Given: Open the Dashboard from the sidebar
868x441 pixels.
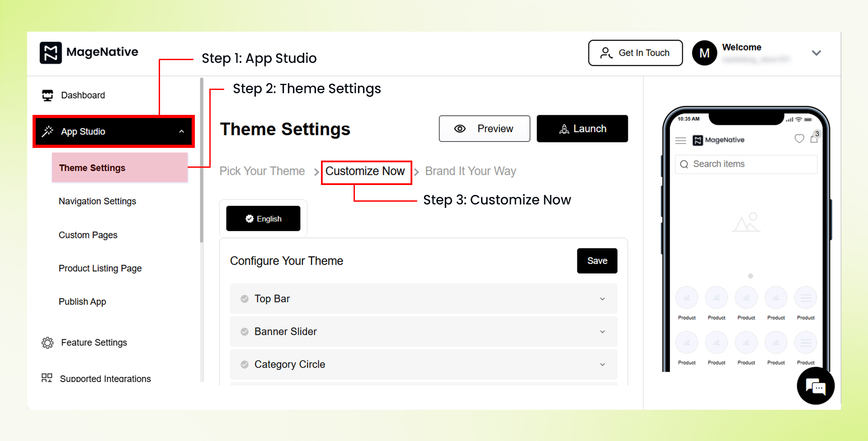Looking at the screenshot, I should (x=83, y=95).
